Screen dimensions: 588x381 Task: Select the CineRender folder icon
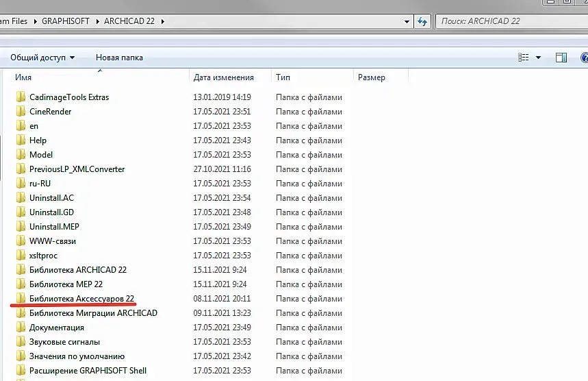pos(21,112)
